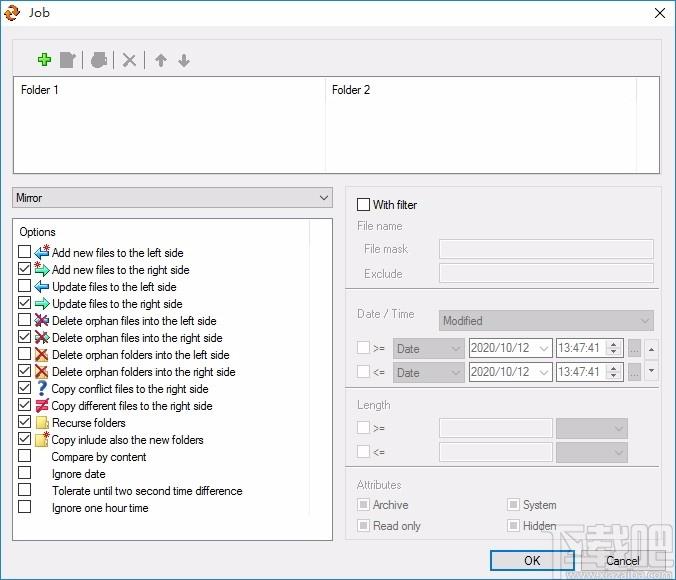Screen dimensions: 676x580
Task: Toggle the Archive attribute checkbox
Action: (363, 504)
